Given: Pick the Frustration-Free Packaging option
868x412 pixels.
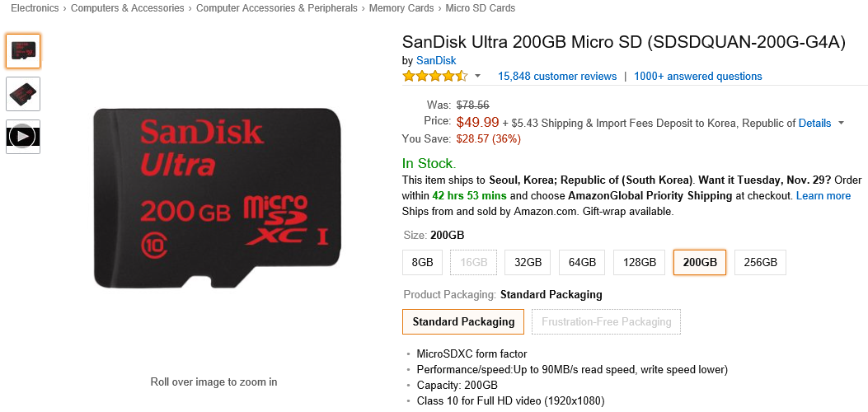Looking at the screenshot, I should (x=606, y=322).
